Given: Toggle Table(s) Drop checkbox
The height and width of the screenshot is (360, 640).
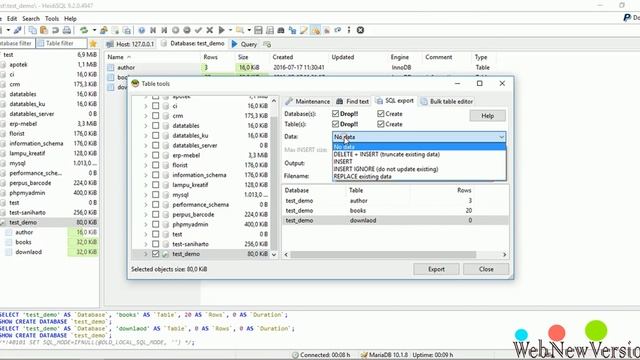Looking at the screenshot, I should coord(336,124).
